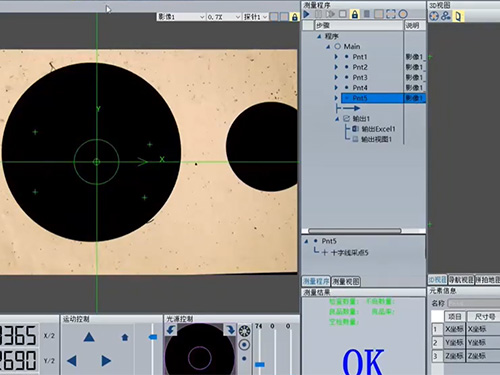Click the 名称 name input field
This screenshot has height=375, width=500.
click(474, 303)
